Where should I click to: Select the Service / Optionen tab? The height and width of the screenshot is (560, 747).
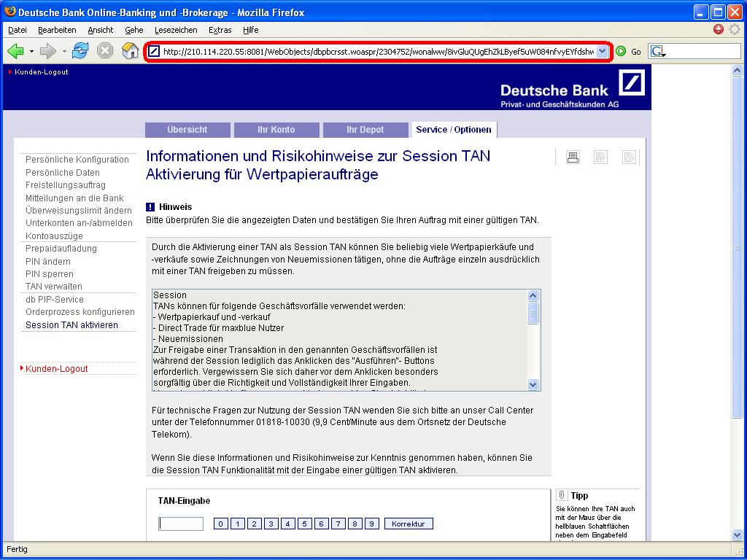454,130
